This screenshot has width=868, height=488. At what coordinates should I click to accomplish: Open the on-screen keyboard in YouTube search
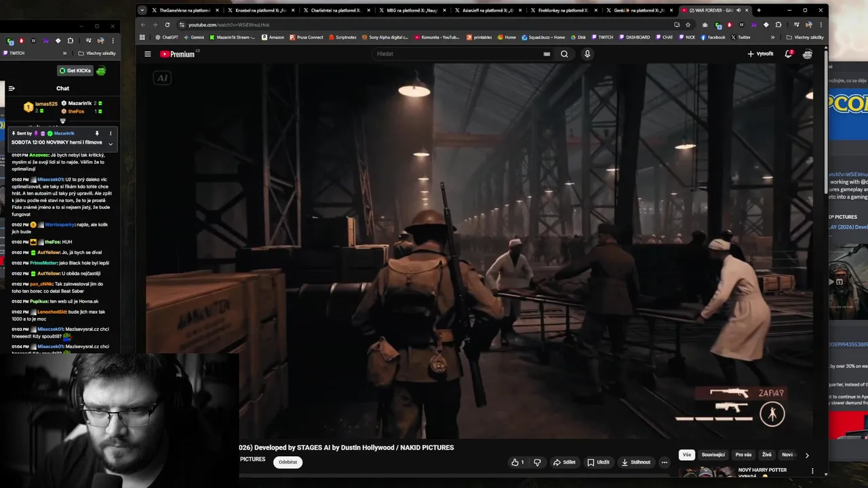coord(547,54)
